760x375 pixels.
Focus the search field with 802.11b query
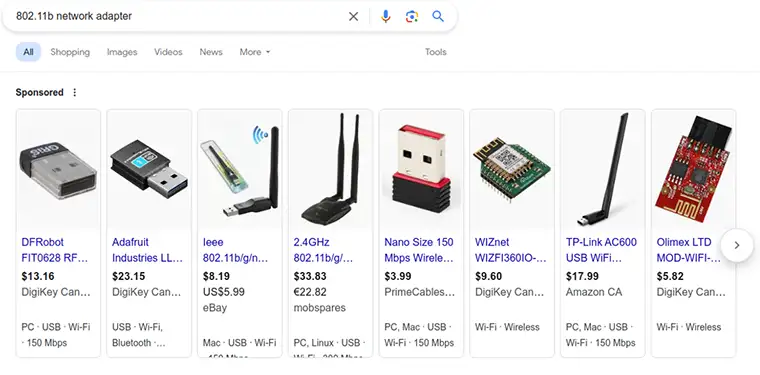179,16
